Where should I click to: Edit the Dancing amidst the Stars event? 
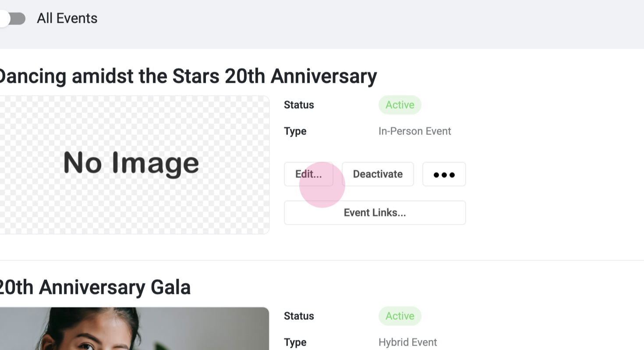[x=308, y=174]
